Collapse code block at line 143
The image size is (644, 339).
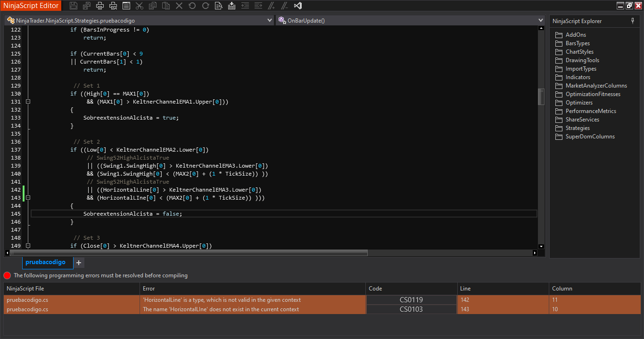point(28,198)
